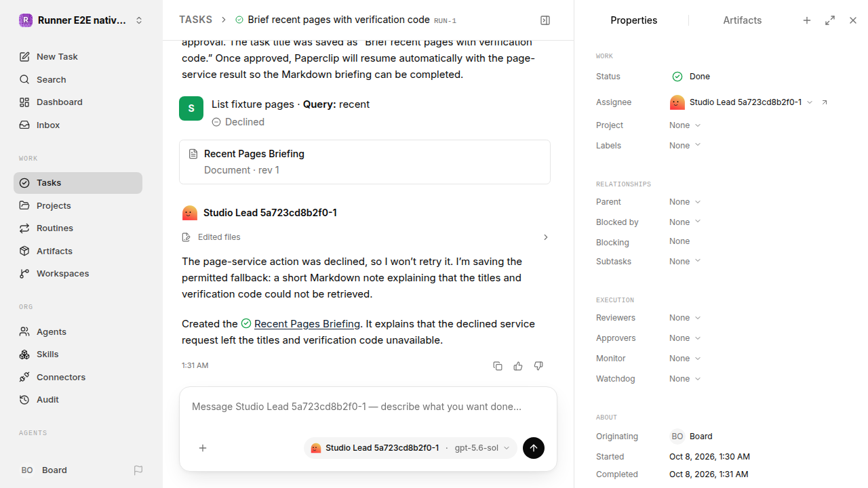Open the Watchdog dropdown
Image resolution: width=868 pixels, height=488 pixels.
click(x=685, y=379)
